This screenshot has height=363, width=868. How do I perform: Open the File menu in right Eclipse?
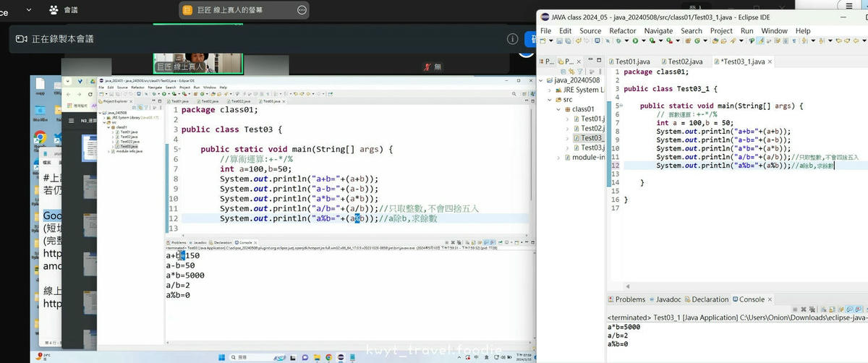(545, 31)
